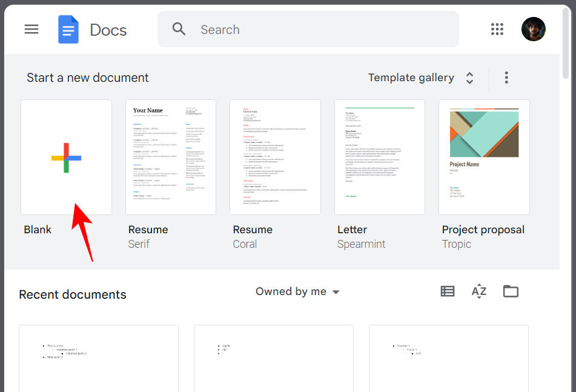Click the search magnifier icon
Viewport: 576px width, 392px height.
[x=179, y=28]
